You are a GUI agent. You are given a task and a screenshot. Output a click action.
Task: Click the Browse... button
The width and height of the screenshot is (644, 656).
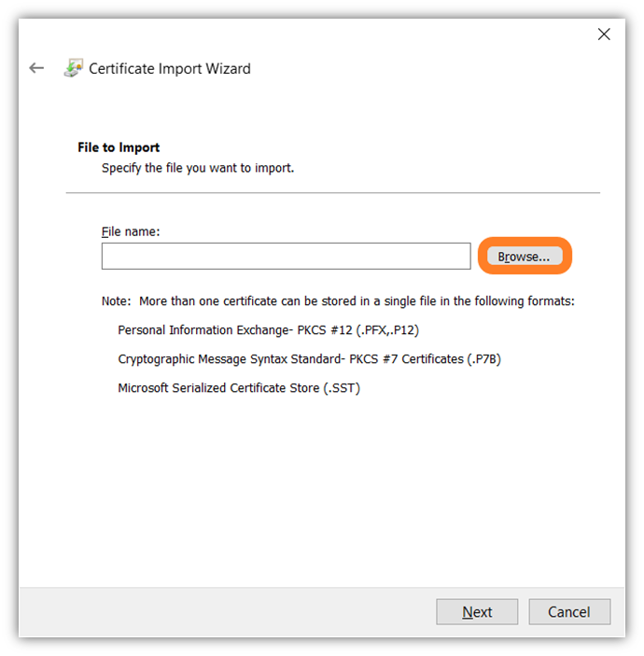[x=525, y=256]
